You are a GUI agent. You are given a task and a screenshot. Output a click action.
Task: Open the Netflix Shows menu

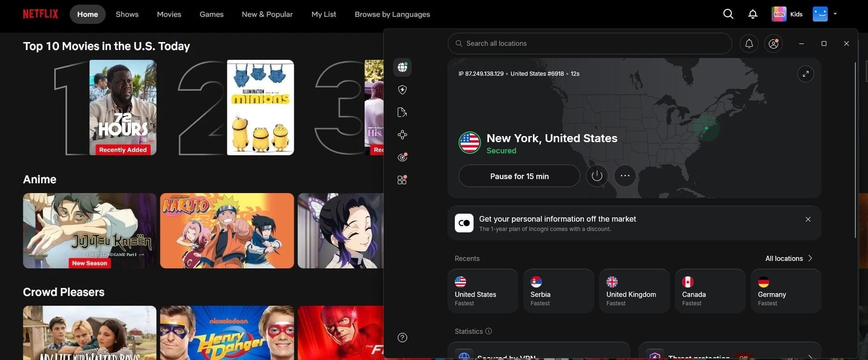127,14
